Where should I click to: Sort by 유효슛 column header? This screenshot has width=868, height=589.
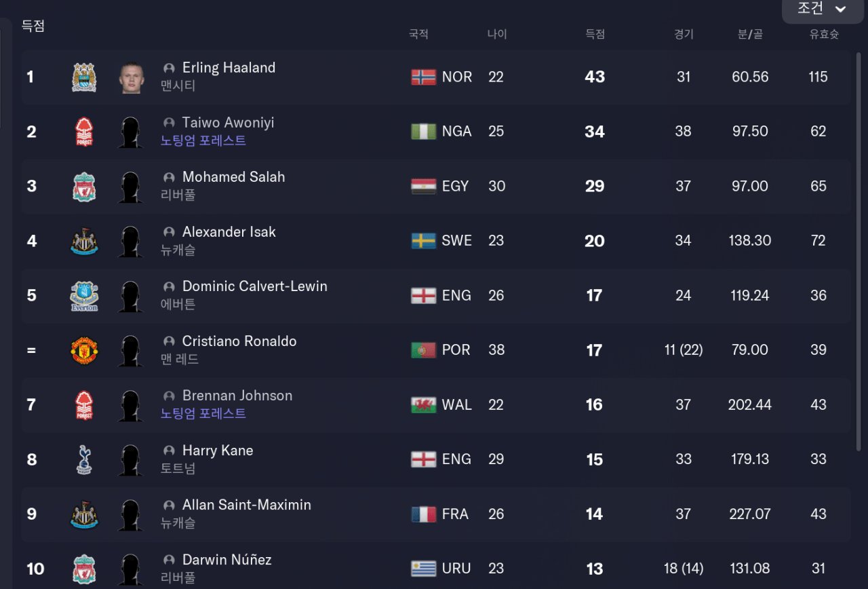823,34
